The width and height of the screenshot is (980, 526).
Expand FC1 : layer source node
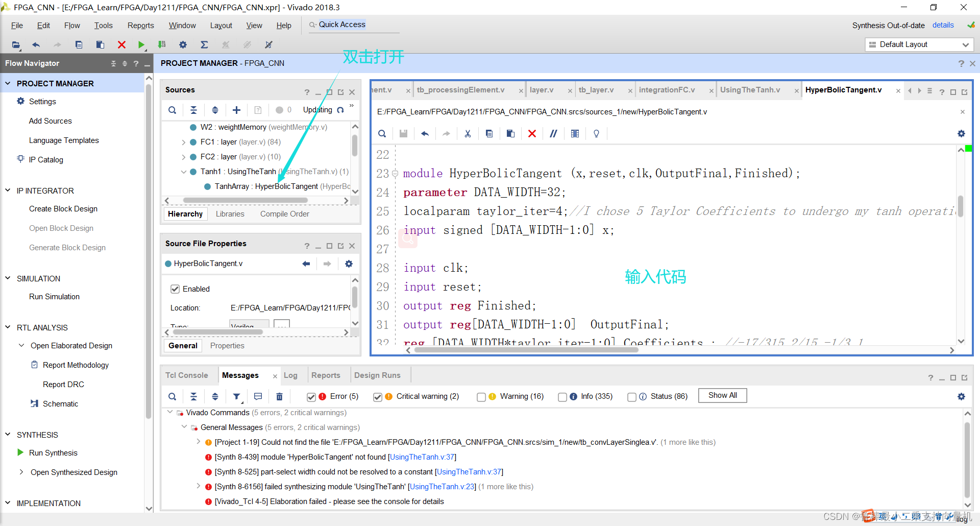pyautogui.click(x=184, y=142)
